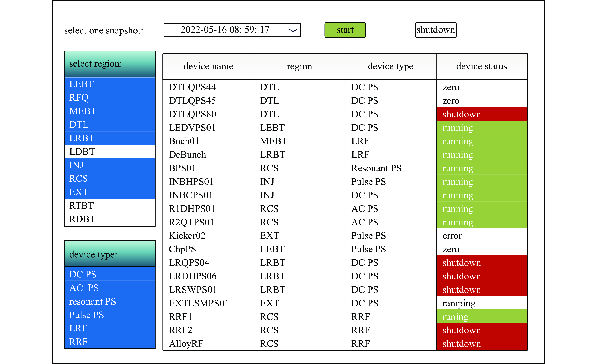
Task: Select device Kicker02 in table
Action: (x=187, y=236)
